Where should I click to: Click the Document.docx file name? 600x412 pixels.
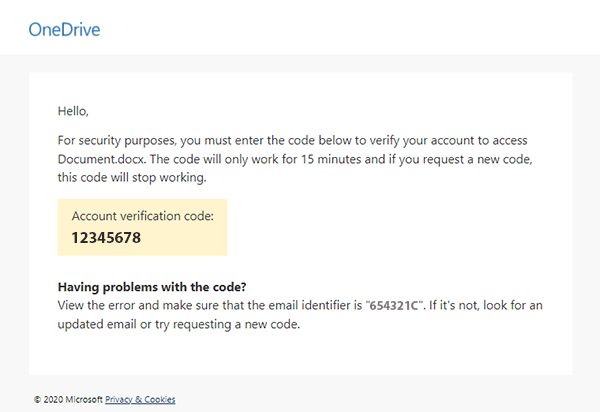pos(101,158)
